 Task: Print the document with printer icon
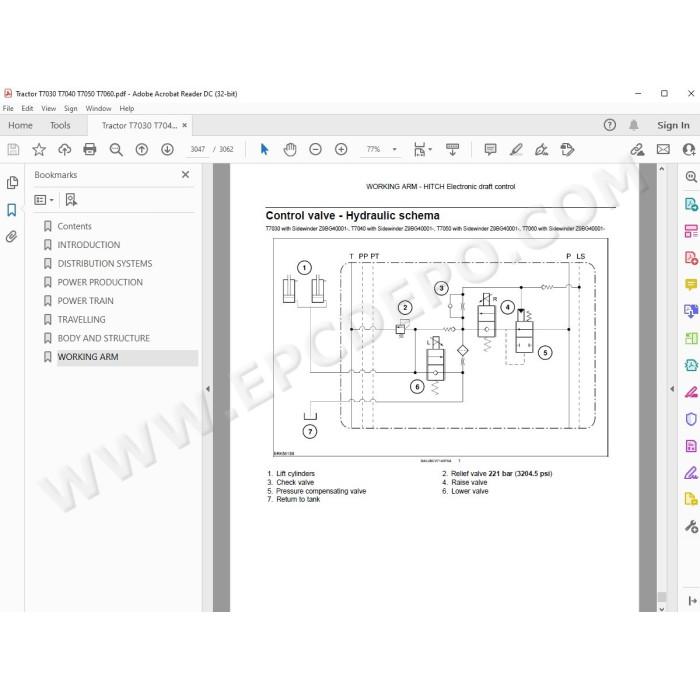tap(90, 149)
